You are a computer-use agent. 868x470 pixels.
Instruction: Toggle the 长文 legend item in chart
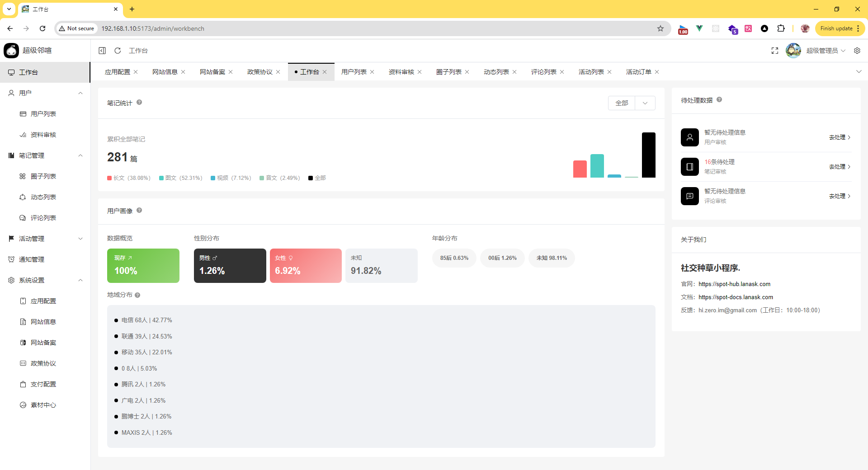129,178
